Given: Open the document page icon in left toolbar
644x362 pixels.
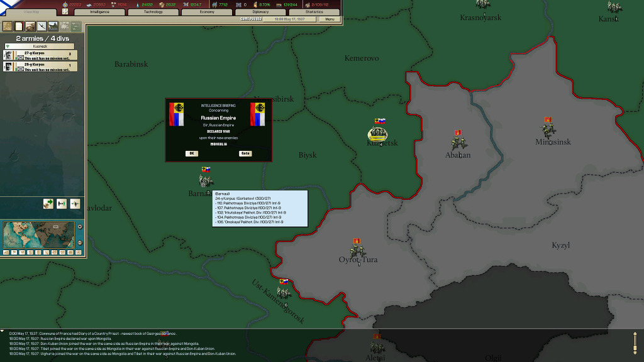Looking at the screenshot, I should tap(19, 26).
